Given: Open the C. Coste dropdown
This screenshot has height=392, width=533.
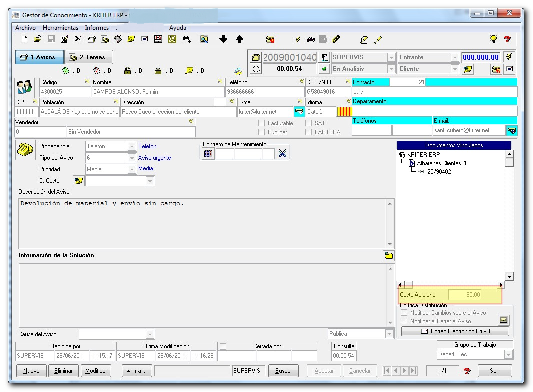Looking at the screenshot, I should 150,181.
